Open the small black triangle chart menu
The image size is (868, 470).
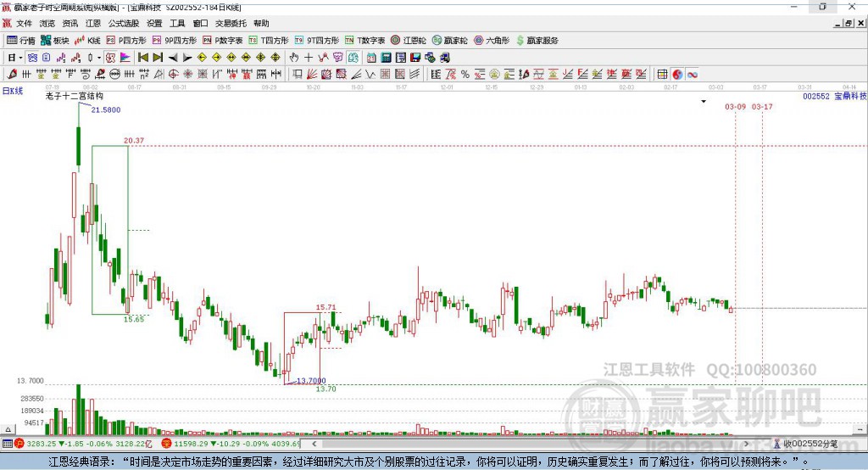coord(704,102)
